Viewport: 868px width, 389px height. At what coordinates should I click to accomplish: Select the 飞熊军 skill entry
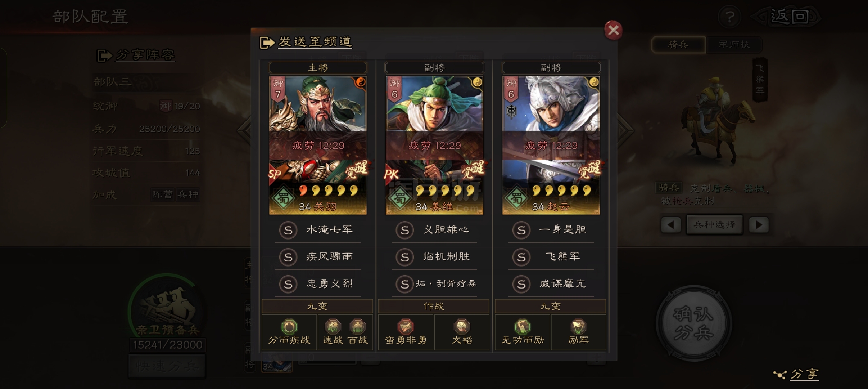pos(551,257)
